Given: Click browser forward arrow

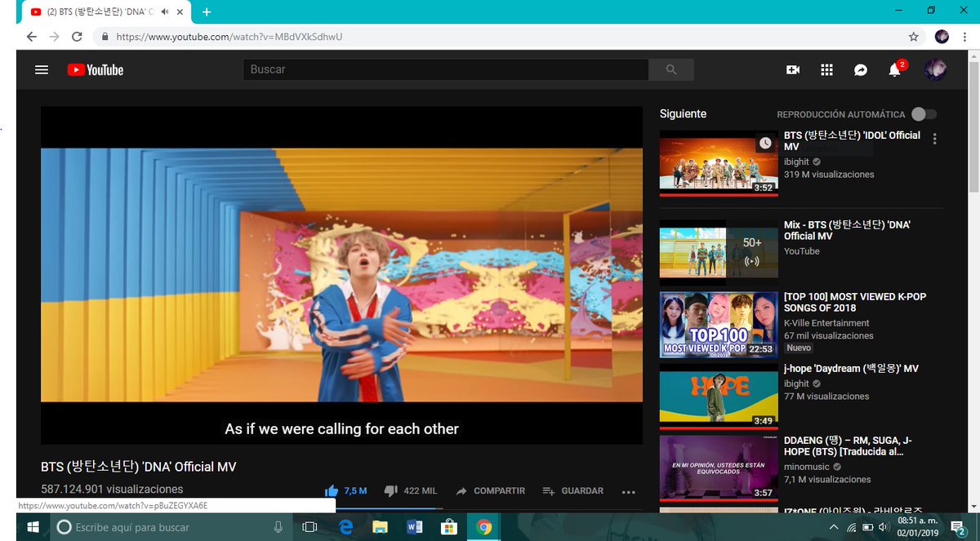Looking at the screenshot, I should click(x=54, y=37).
